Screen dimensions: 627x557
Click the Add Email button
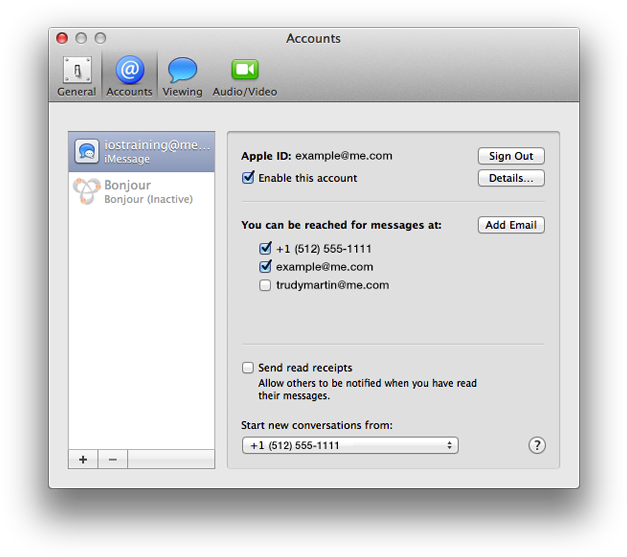pos(511,225)
